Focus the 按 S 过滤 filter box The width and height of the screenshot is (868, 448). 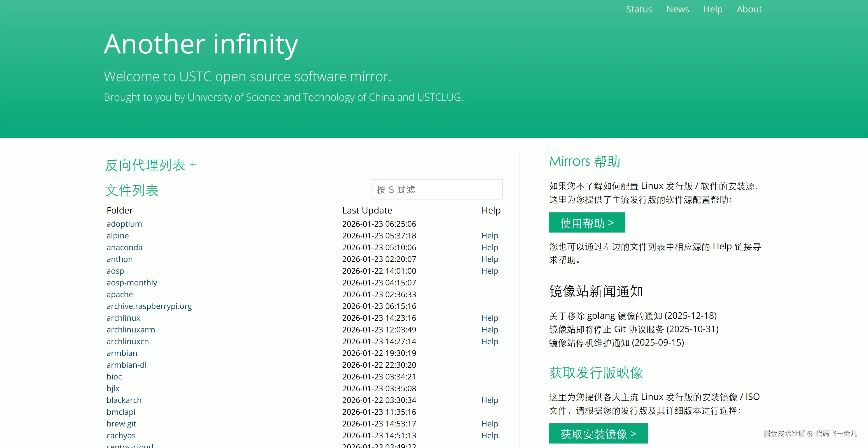[x=436, y=189]
